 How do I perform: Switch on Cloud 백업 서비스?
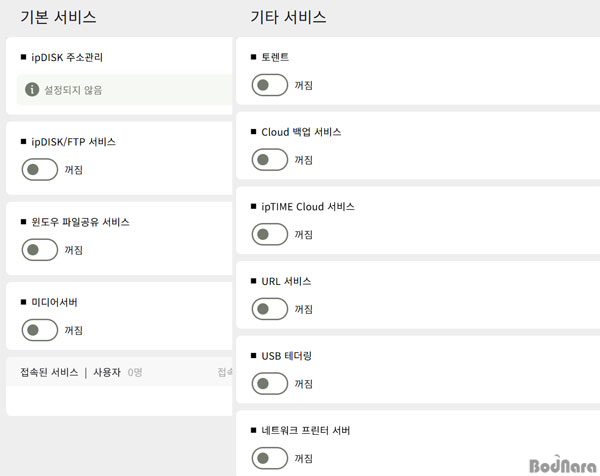[x=270, y=160]
